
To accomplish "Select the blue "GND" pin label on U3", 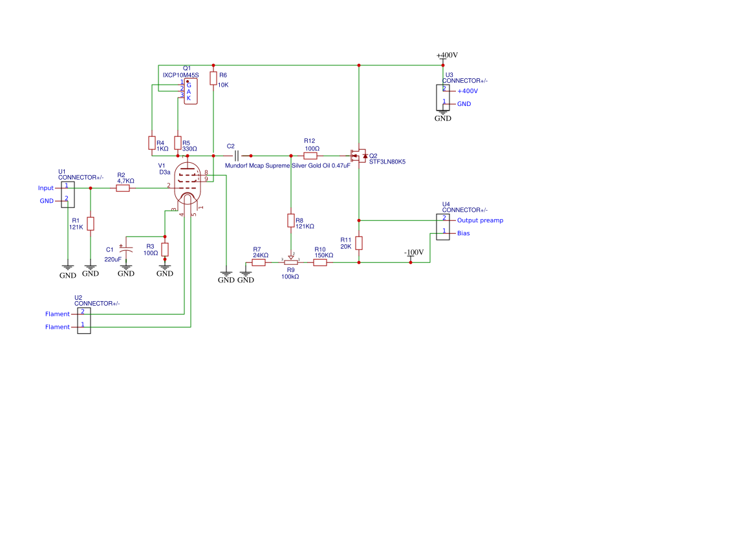I will [464, 104].
